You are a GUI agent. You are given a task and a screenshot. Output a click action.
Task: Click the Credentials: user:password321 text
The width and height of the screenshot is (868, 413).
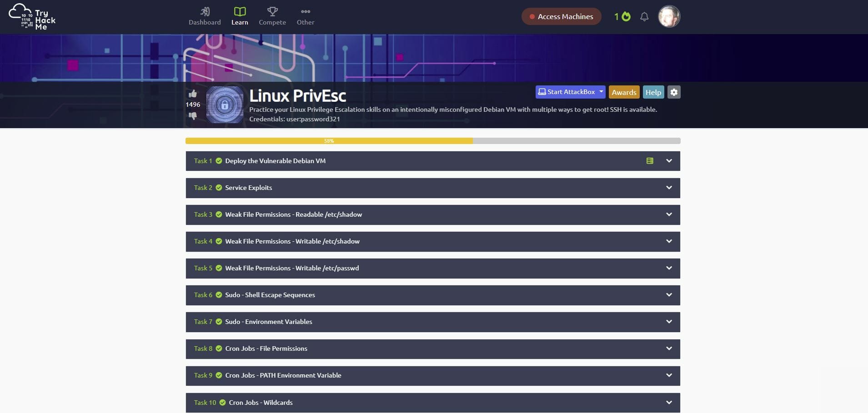(x=295, y=119)
